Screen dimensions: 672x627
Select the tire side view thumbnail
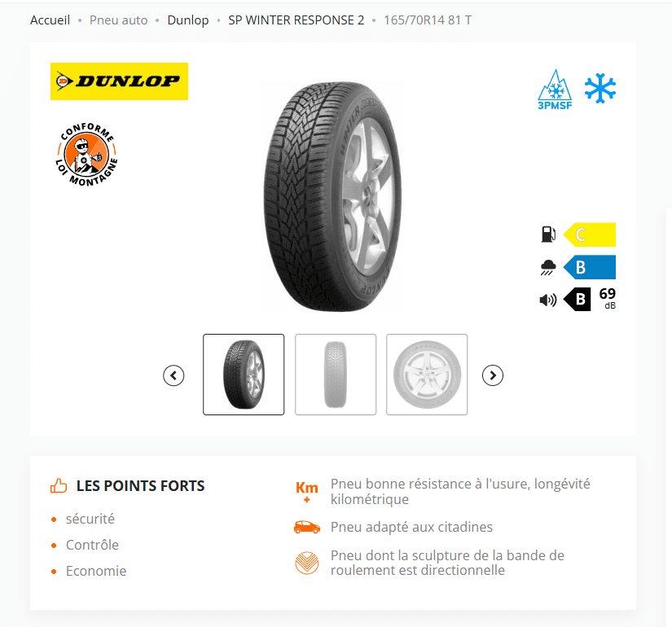427,375
